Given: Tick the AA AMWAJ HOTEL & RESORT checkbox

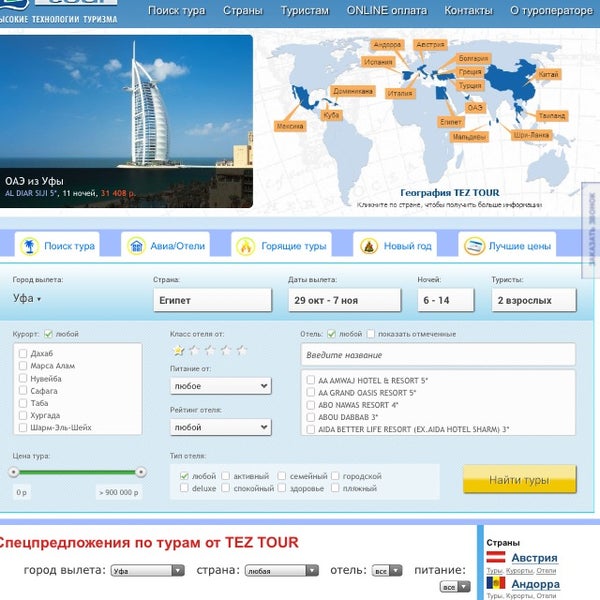Looking at the screenshot, I should coord(310,381).
